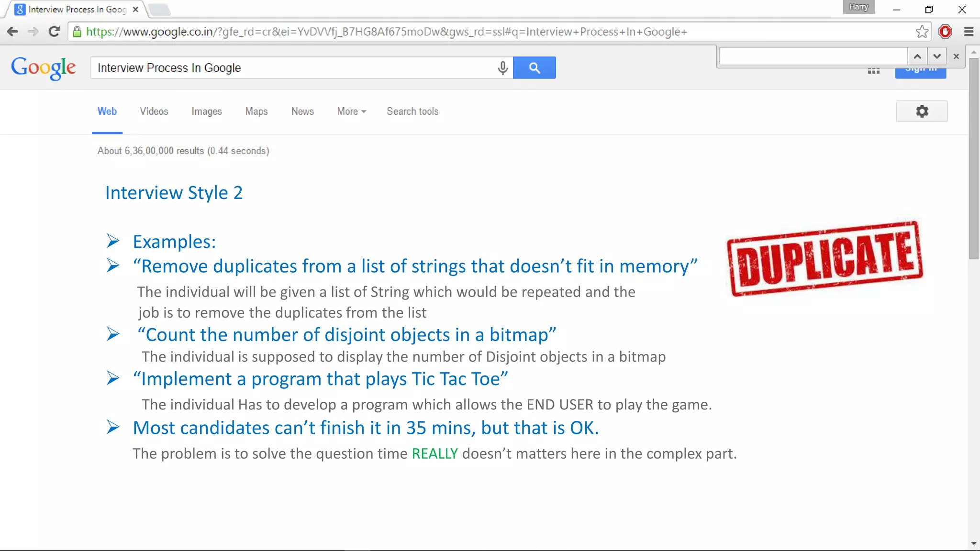Click inside the find-in-page field
Image resolution: width=980 pixels, height=551 pixels.
(x=813, y=56)
